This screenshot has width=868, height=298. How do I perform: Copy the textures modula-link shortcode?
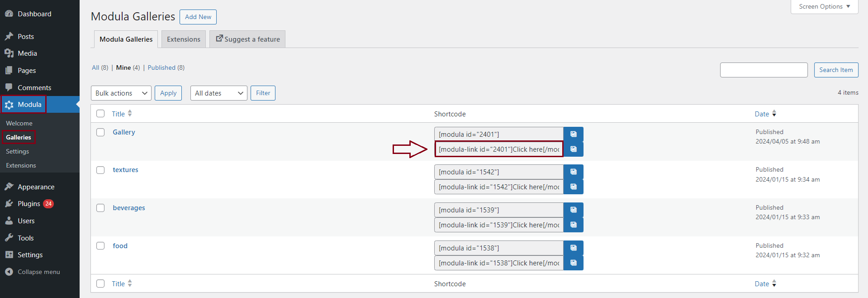(573, 187)
